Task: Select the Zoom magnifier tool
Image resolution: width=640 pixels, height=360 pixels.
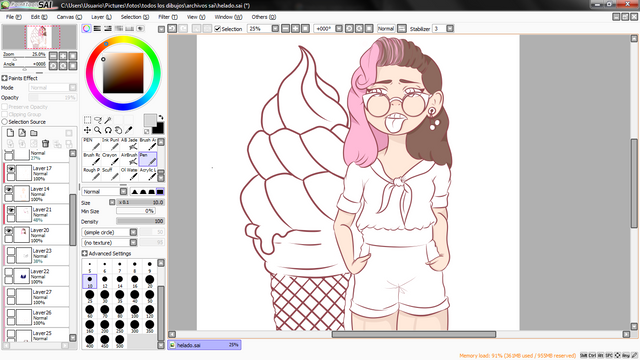Action: click(x=98, y=130)
